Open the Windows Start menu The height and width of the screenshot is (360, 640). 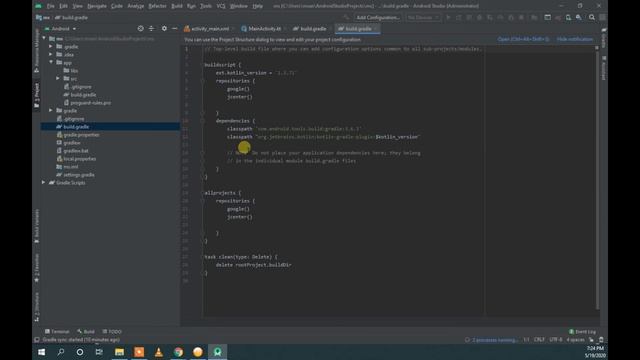[x=42, y=352]
